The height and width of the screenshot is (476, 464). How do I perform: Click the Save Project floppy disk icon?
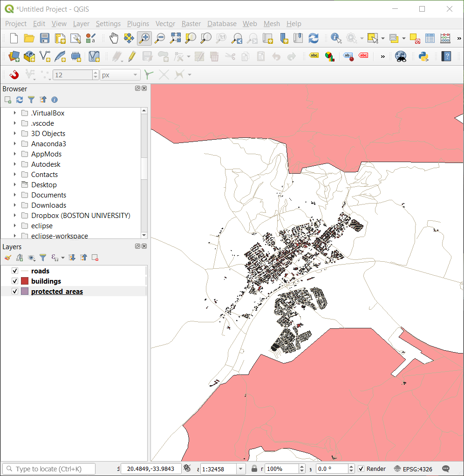pyautogui.click(x=45, y=38)
